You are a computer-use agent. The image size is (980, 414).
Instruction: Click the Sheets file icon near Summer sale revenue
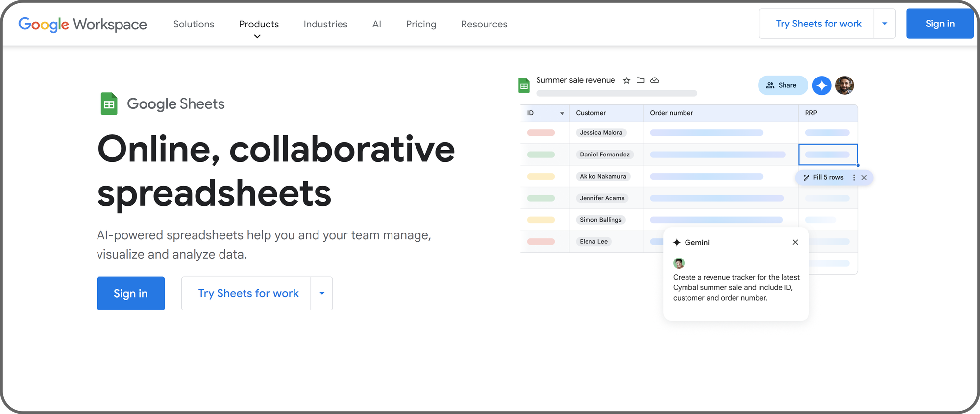[x=524, y=85]
